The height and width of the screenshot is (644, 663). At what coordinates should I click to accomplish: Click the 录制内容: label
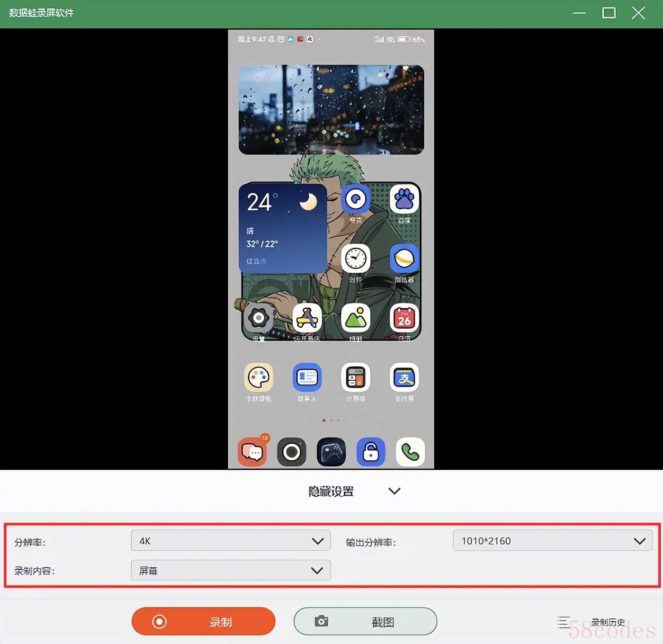pyautogui.click(x=35, y=571)
